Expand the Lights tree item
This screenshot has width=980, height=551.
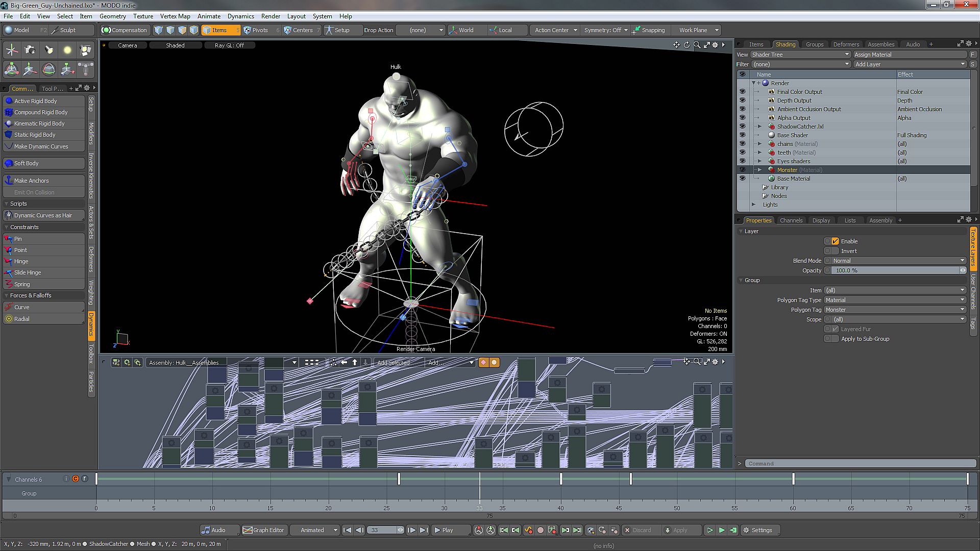[754, 205]
